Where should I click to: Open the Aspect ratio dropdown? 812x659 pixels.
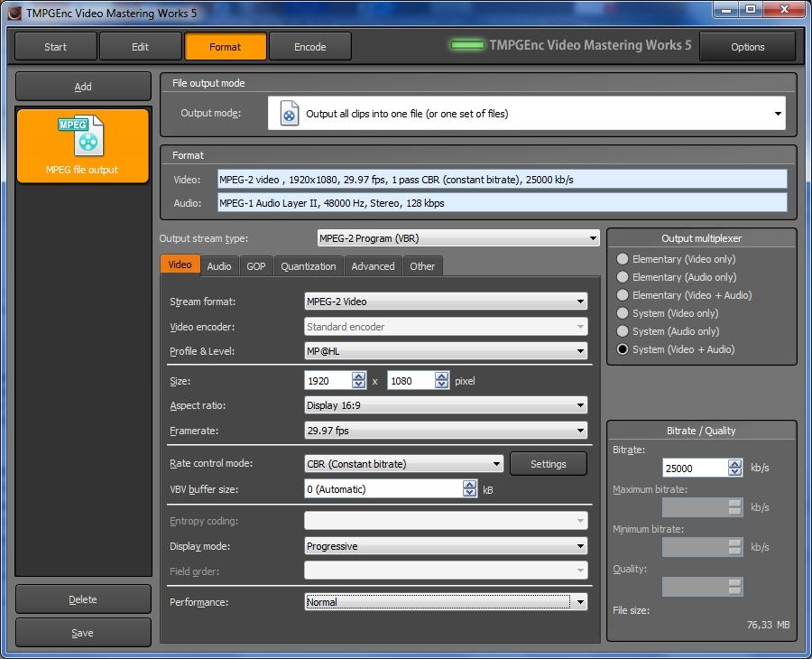coord(446,405)
